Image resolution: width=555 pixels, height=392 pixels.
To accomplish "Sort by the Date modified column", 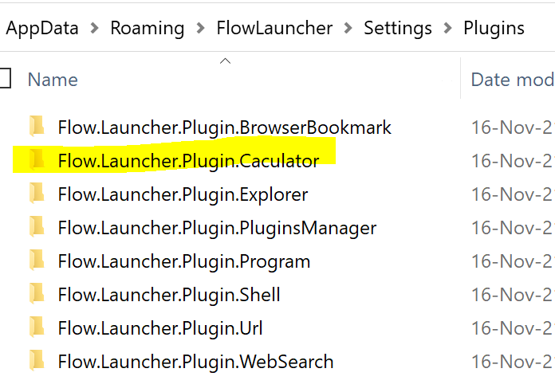I will click(513, 80).
